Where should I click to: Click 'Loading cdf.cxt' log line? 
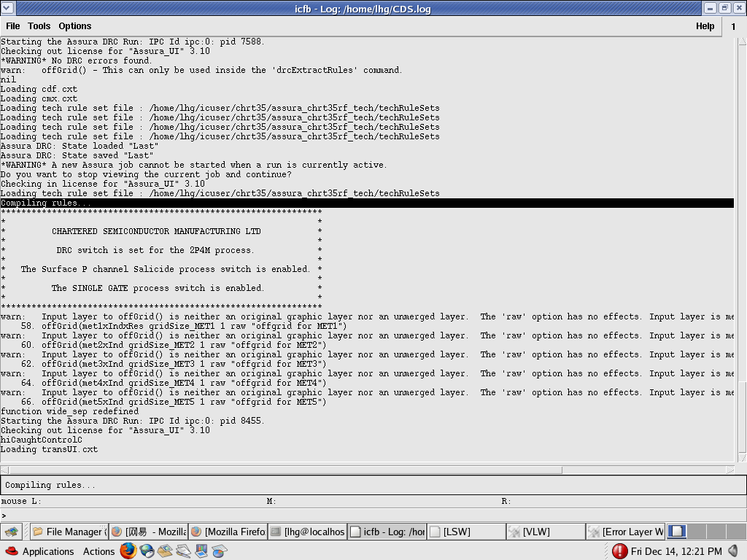(39, 89)
